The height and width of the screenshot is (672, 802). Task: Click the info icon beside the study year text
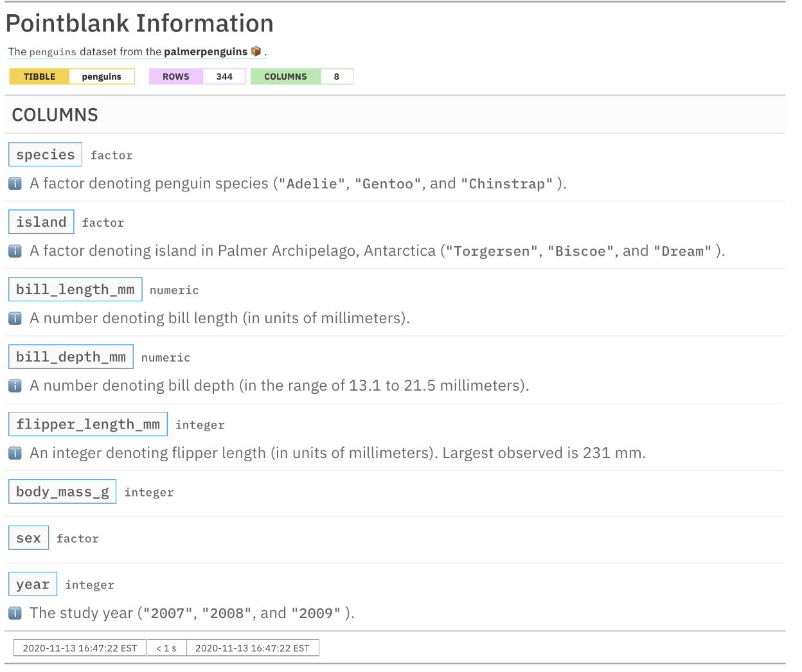(15, 614)
